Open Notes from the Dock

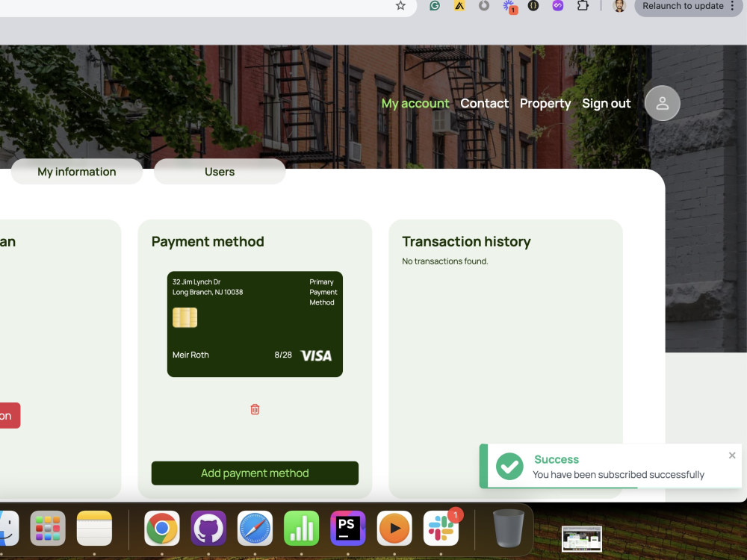(x=94, y=528)
